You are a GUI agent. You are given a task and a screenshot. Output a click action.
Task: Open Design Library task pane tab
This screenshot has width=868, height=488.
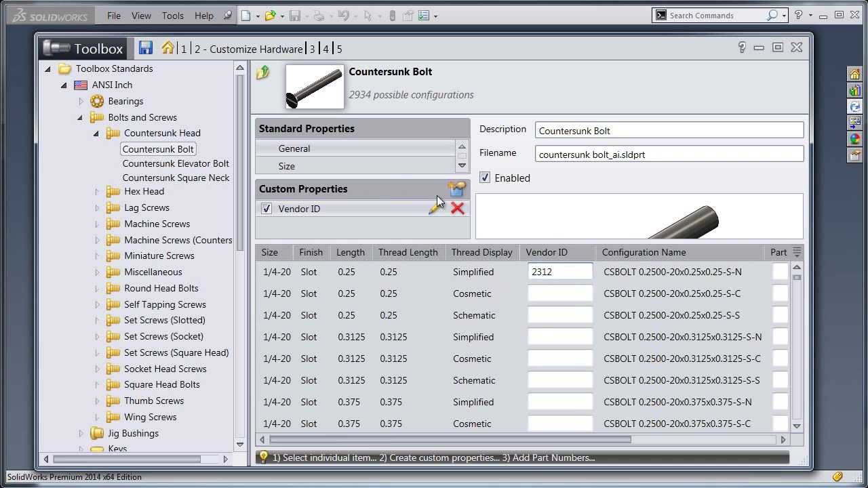[855, 90]
